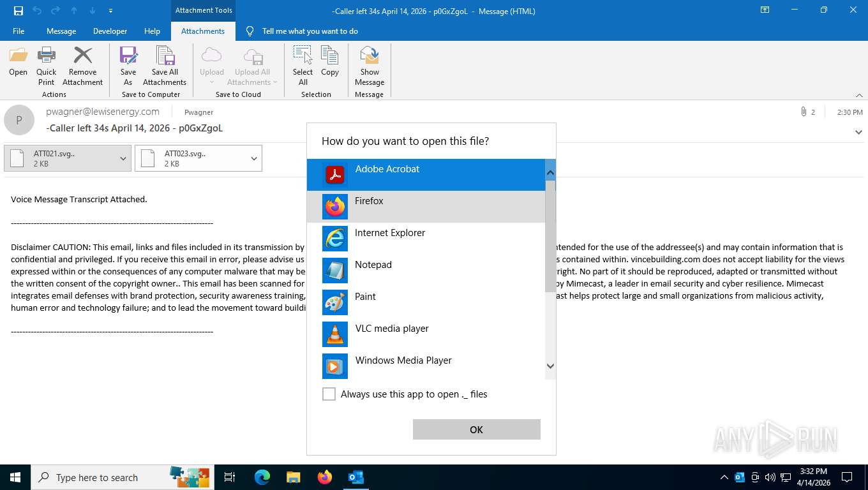Check Always use this app checkbox
Viewport: 868px width, 490px height.
coord(329,394)
